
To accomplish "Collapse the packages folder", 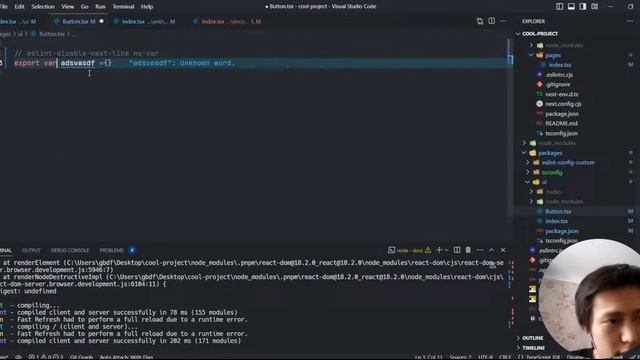I will click(524, 153).
